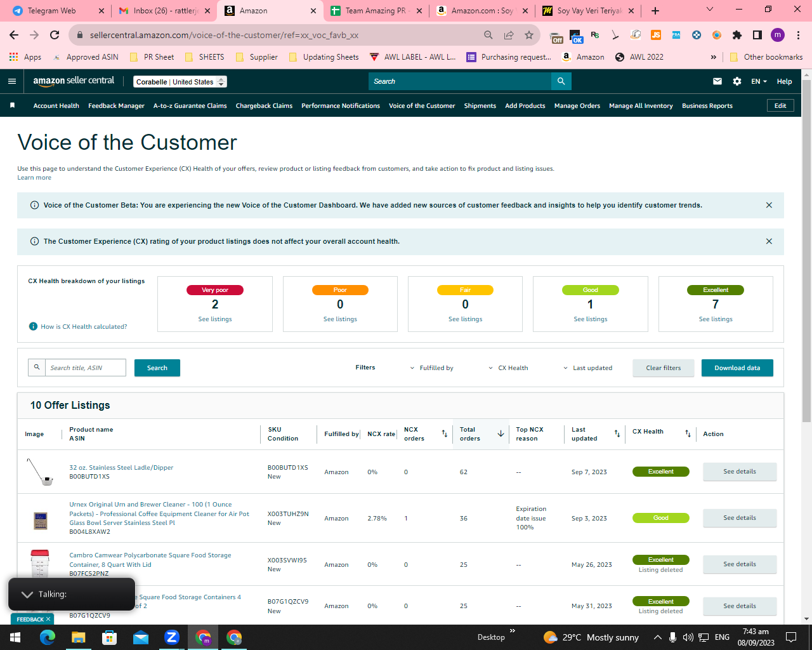Open Business Reports
The width and height of the screenshot is (812, 650).
(707, 105)
